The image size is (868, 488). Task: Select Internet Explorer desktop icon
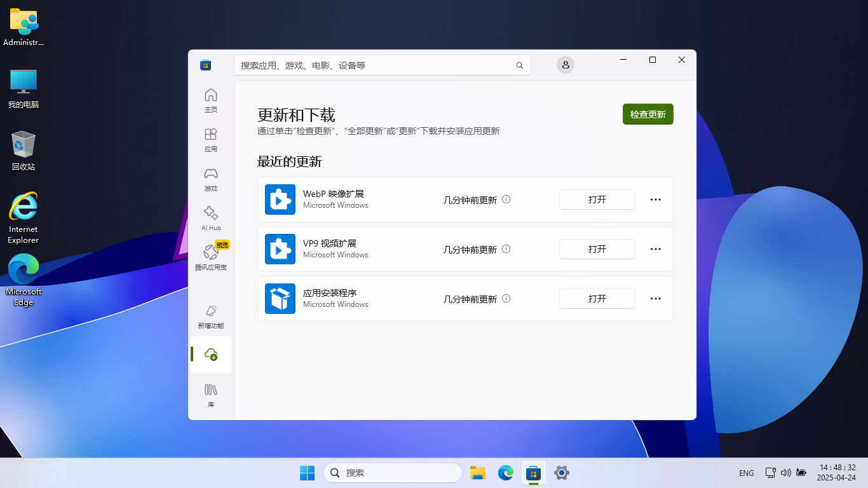pyautogui.click(x=24, y=218)
